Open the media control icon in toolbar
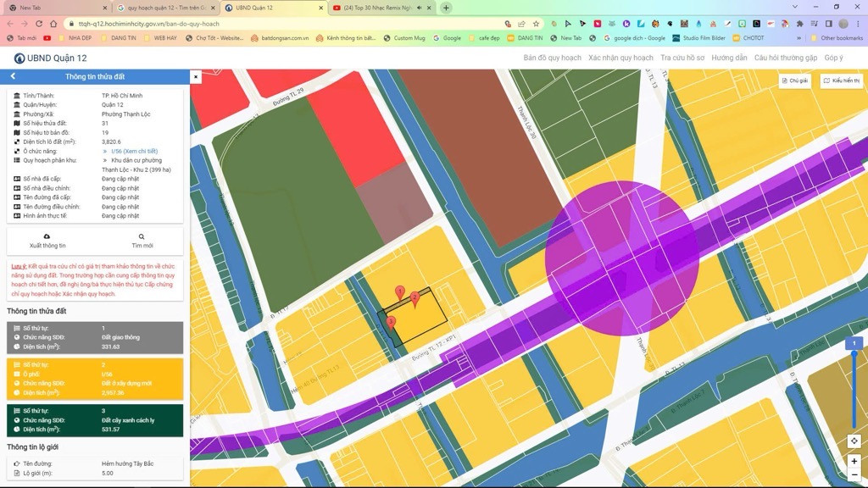Viewport: 868px width, 488px height. (x=814, y=24)
